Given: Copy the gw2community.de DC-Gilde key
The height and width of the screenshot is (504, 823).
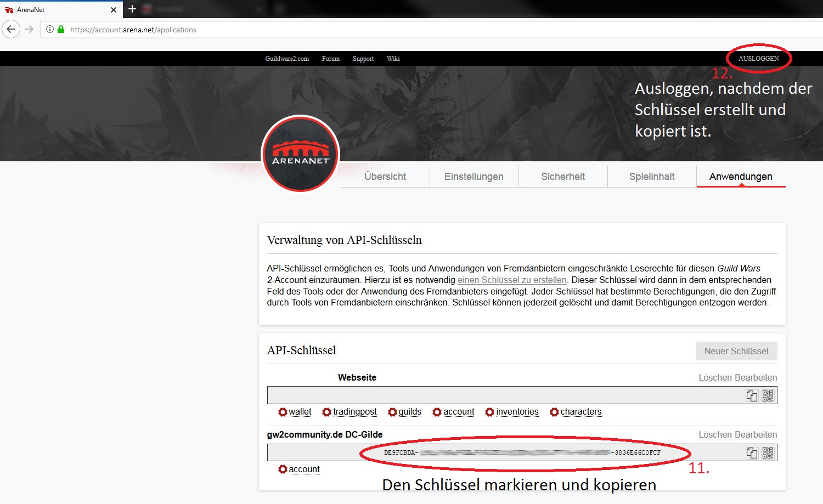Looking at the screenshot, I should 752,453.
